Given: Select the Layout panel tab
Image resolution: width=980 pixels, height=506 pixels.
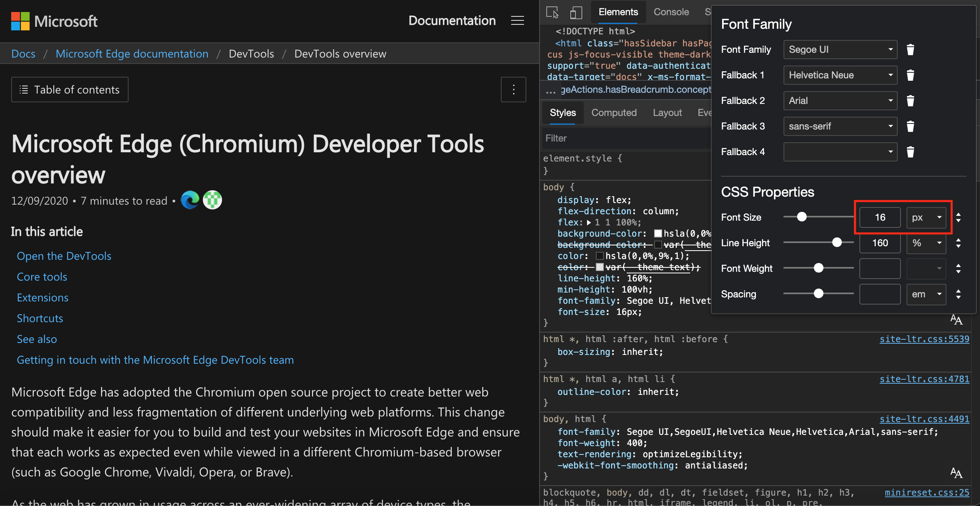Looking at the screenshot, I should (667, 112).
